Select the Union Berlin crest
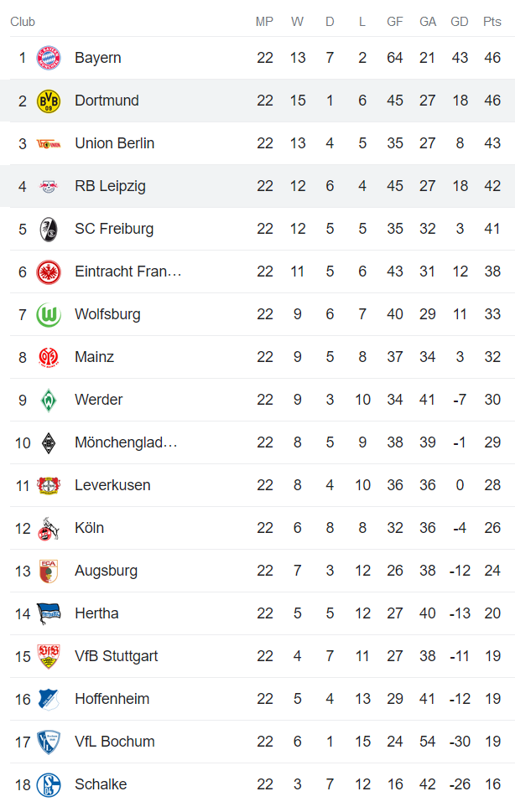This screenshot has width=515, height=812. pos(49,143)
